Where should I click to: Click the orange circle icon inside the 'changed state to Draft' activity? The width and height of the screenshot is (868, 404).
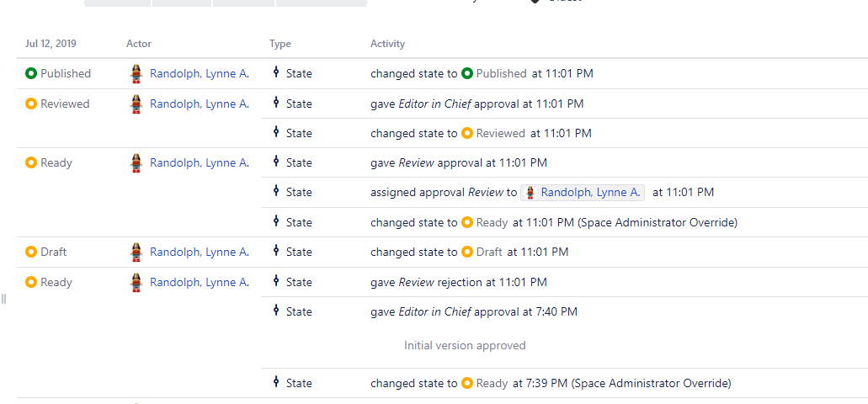click(x=467, y=252)
